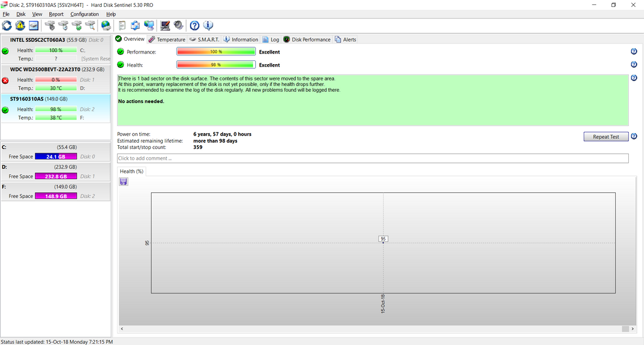Open the Configuration menu

click(x=84, y=14)
